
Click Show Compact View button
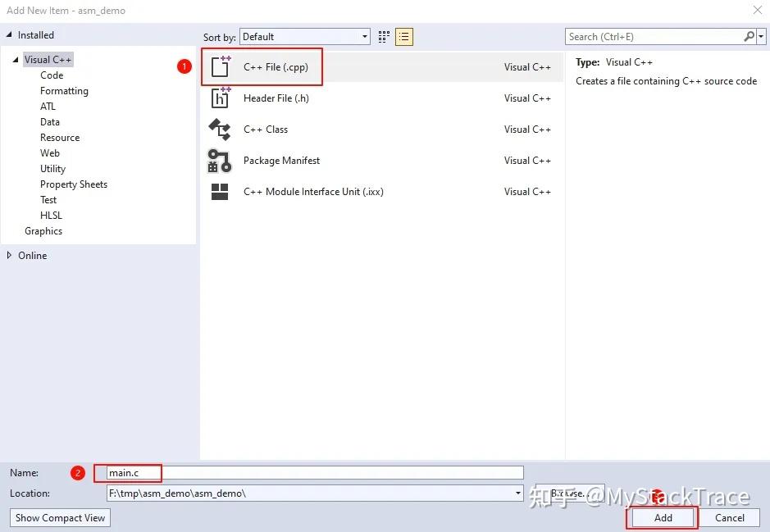pos(60,518)
